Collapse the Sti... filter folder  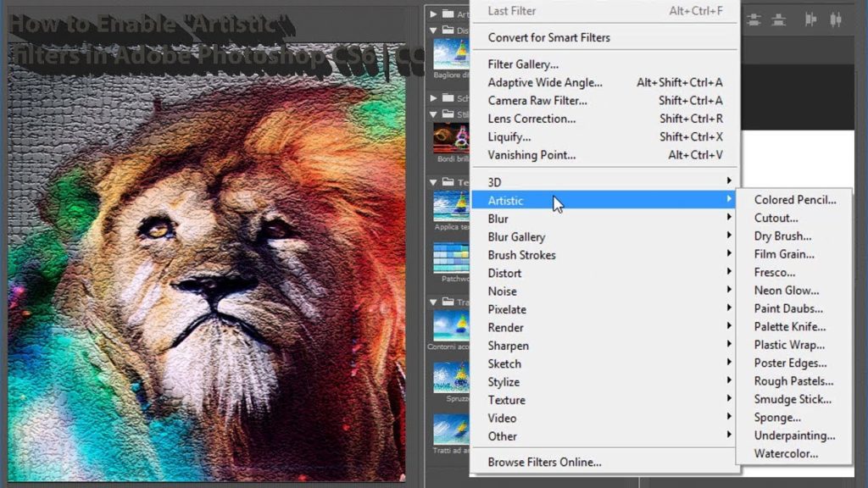(x=433, y=114)
